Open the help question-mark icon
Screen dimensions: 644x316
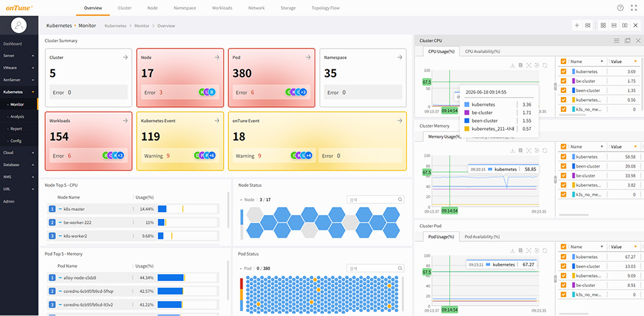[620, 8]
